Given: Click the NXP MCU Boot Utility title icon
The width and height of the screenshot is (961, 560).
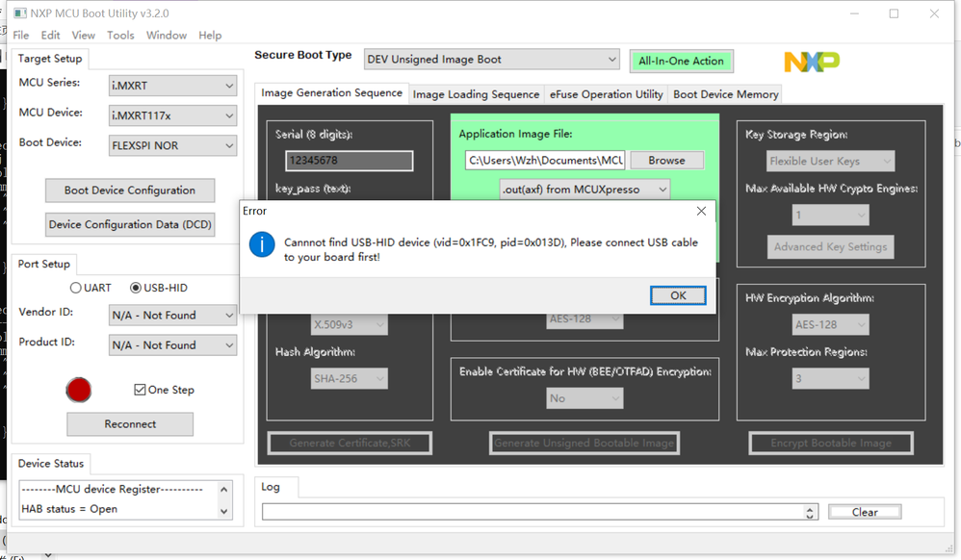Looking at the screenshot, I should [20, 13].
